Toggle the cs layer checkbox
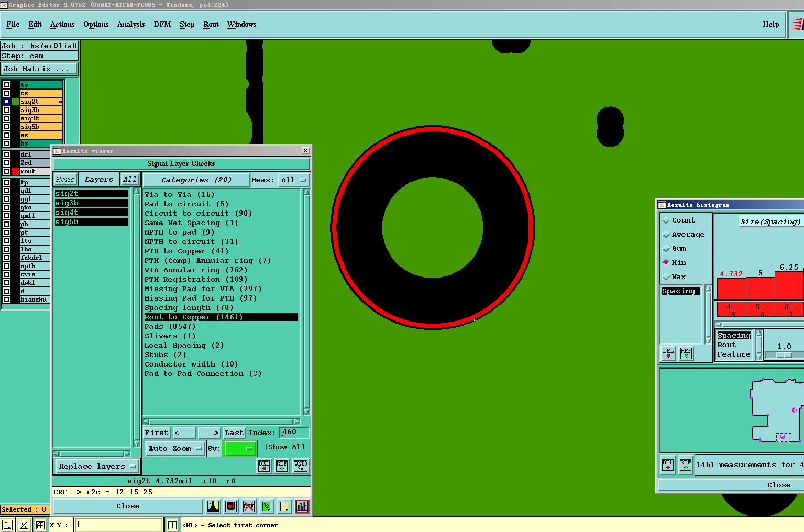The height and width of the screenshot is (532, 804). point(7,93)
